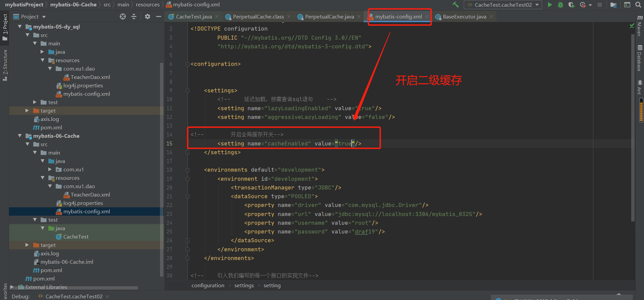Open Project panel settings gear
Viewport: 644px width, 300px height.
148,16
